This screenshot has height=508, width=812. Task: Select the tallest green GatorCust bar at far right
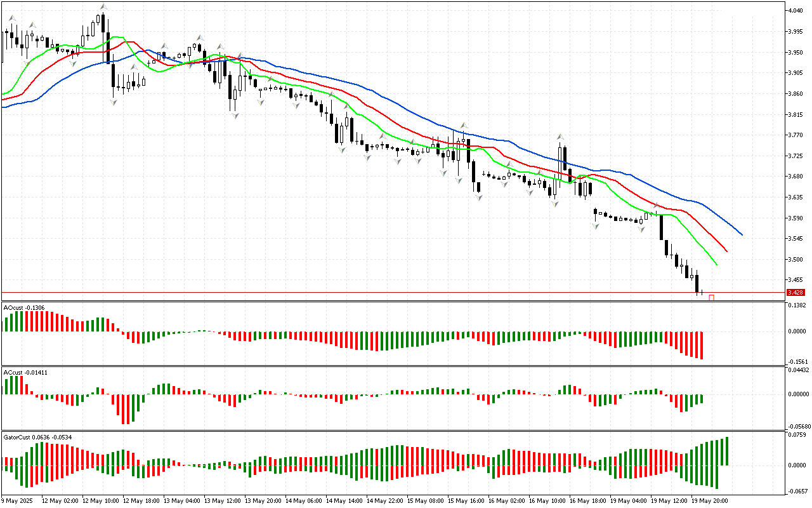point(727,451)
